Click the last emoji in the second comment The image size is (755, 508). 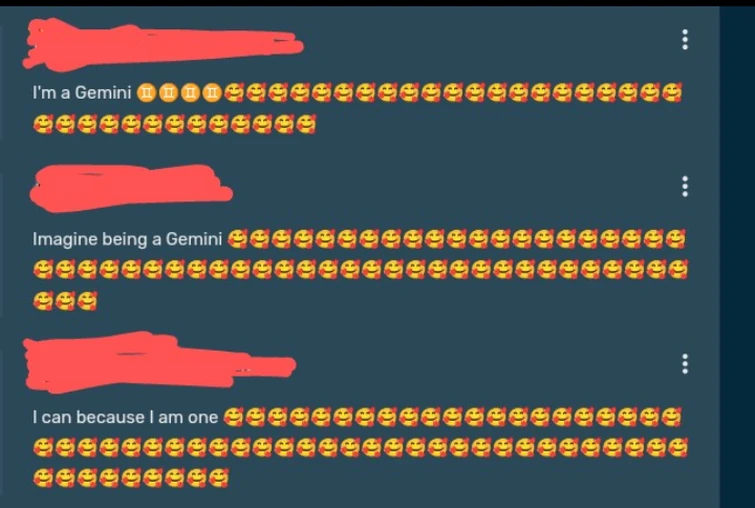87,301
